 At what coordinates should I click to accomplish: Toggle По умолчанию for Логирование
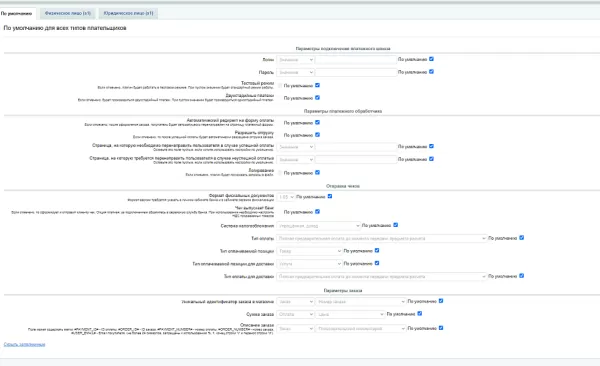point(317,173)
